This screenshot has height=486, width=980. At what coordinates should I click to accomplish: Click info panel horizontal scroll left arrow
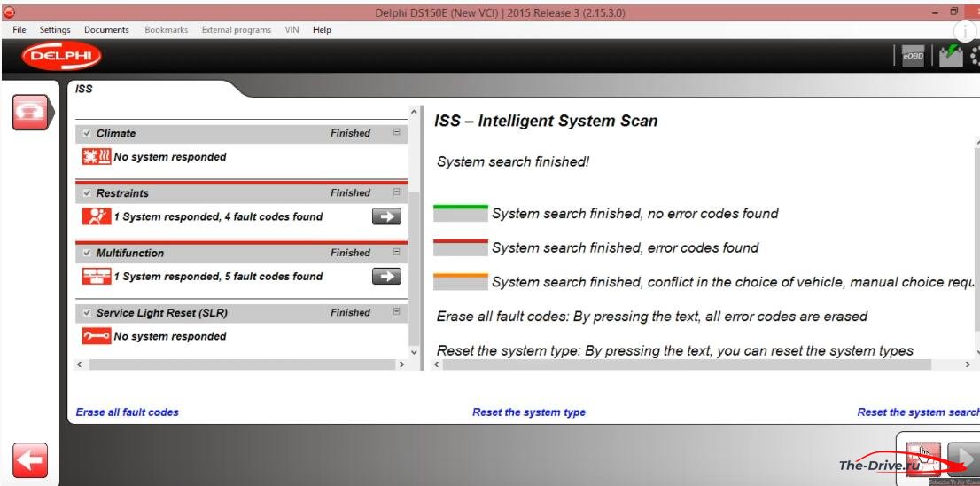pyautogui.click(x=437, y=364)
